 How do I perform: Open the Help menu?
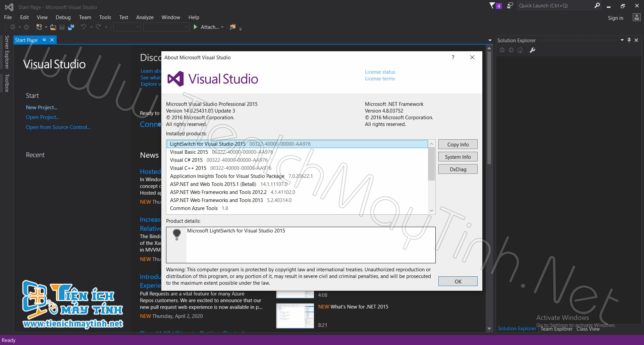click(x=194, y=17)
